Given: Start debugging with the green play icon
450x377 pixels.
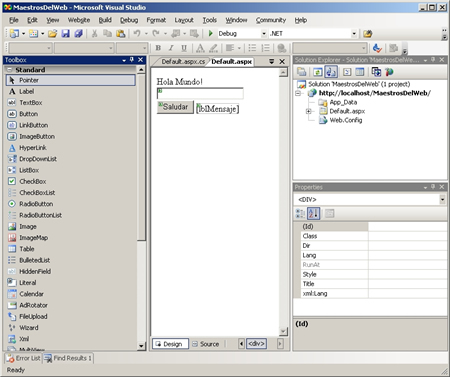Looking at the screenshot, I should coord(211,33).
